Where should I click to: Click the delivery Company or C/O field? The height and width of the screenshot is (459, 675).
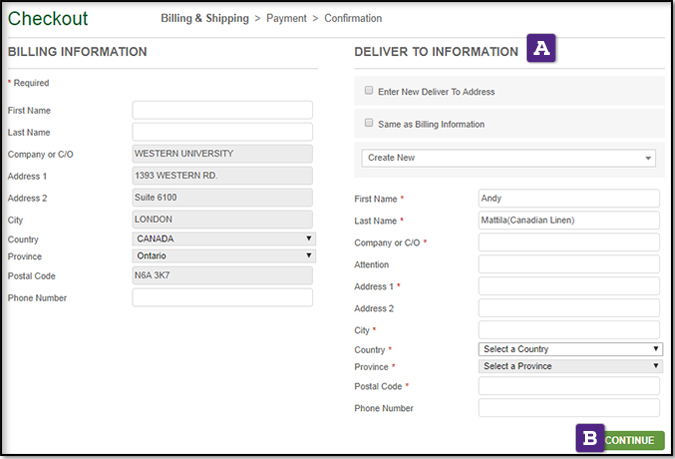coord(569,242)
